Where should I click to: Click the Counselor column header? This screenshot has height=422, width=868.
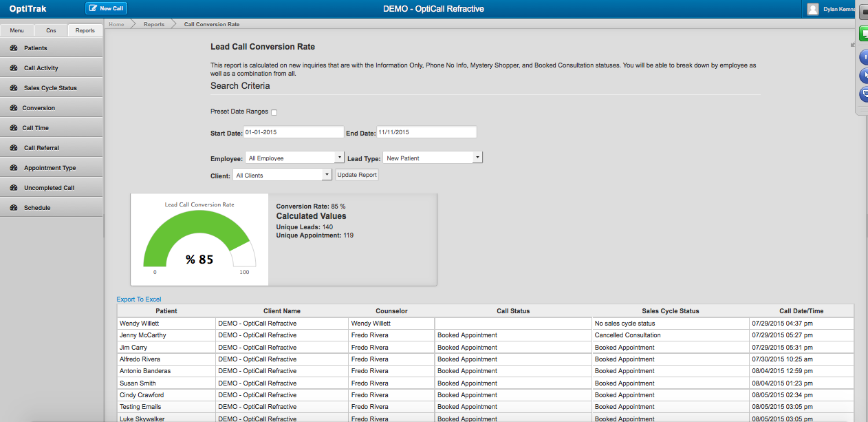click(x=391, y=311)
